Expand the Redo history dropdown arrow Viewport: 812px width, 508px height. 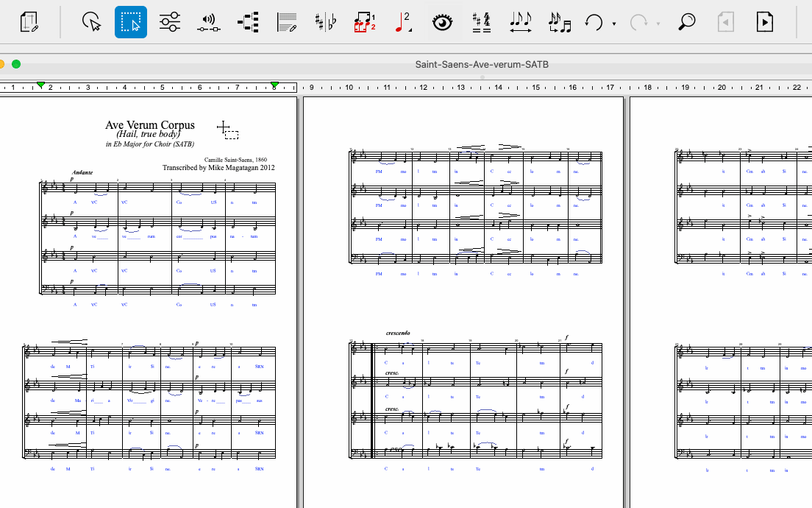point(659,24)
